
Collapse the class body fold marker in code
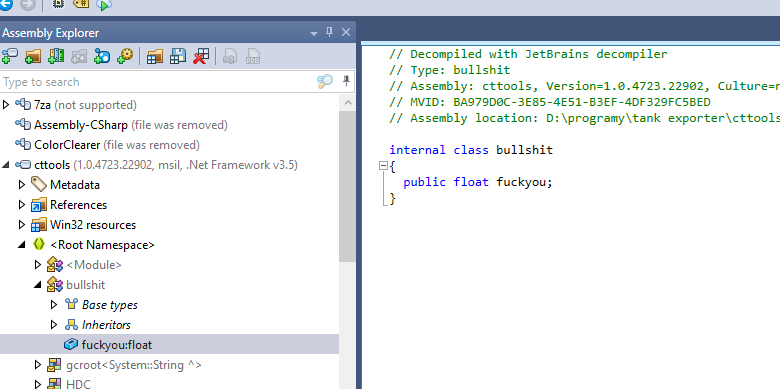[x=383, y=166]
